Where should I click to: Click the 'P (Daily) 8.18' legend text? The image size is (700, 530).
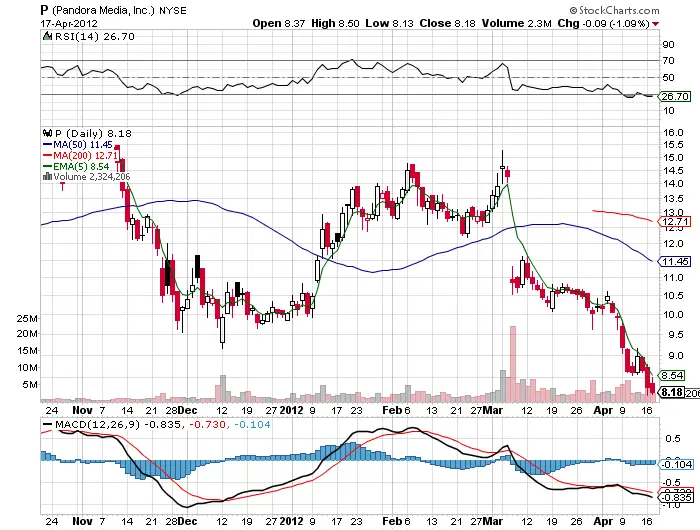coord(93,133)
